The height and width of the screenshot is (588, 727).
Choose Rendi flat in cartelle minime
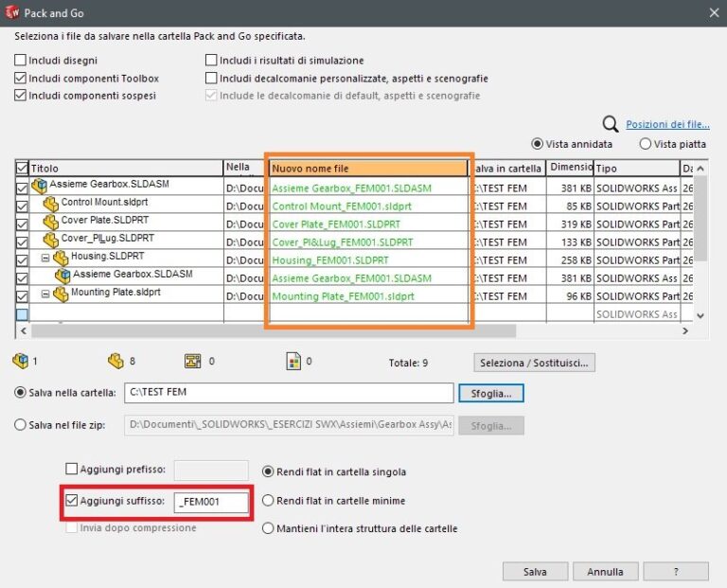[268, 500]
